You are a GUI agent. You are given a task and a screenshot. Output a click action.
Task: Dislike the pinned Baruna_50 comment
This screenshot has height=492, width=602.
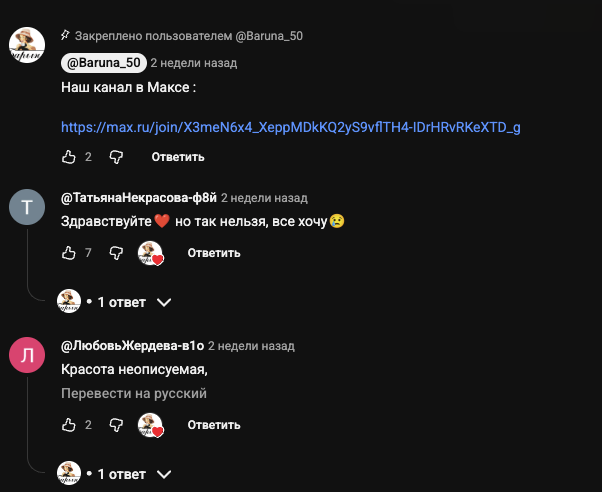116,157
